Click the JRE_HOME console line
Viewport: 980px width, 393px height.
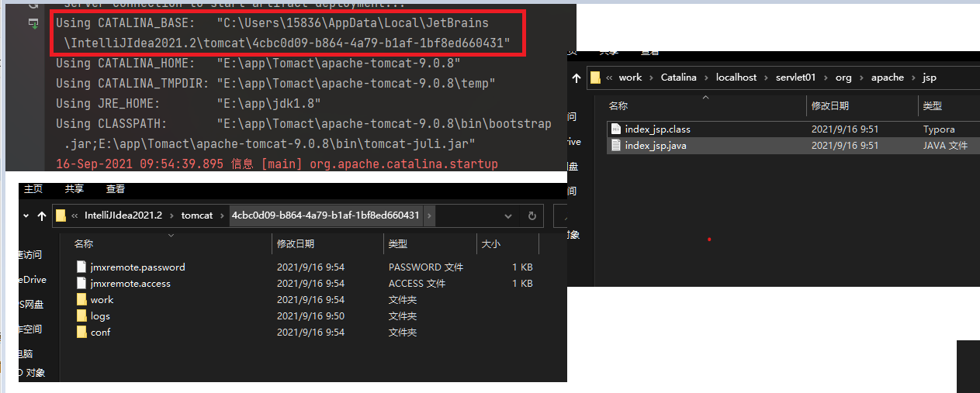(189, 103)
